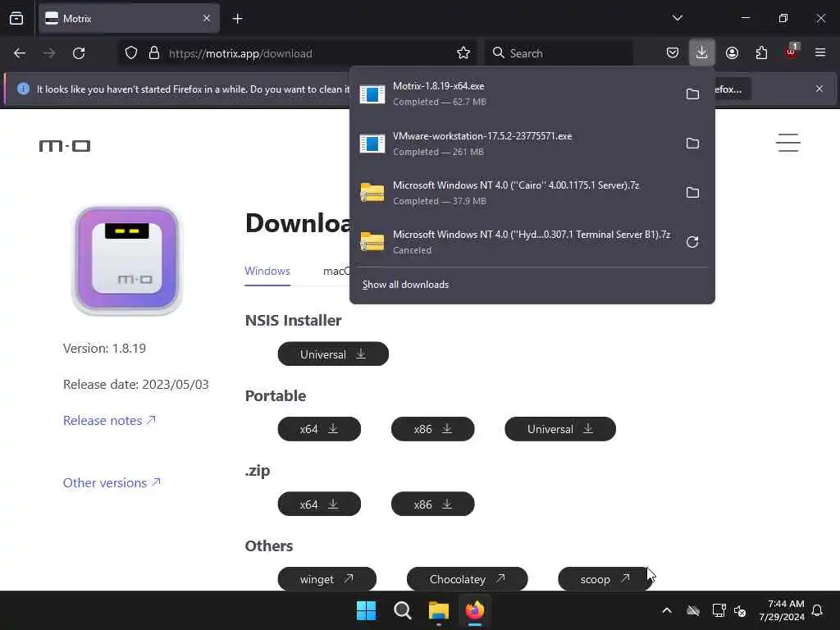This screenshot has height=630, width=840.
Task: Click the OneDrive cloud tray icon
Action: click(693, 610)
